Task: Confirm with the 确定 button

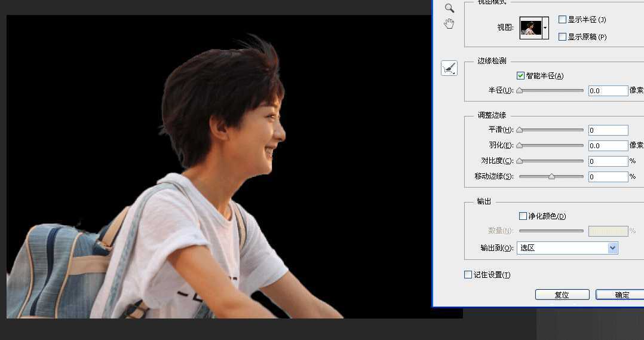Action: pos(621,295)
